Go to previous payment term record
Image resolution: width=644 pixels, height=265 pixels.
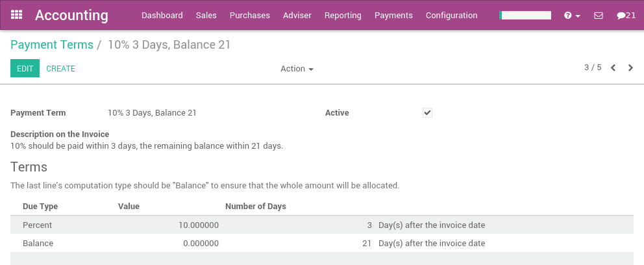(613, 68)
